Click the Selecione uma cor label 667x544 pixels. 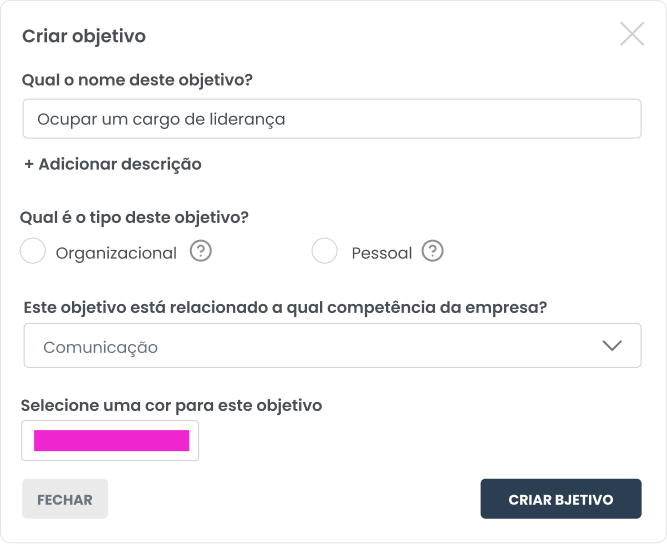171,405
